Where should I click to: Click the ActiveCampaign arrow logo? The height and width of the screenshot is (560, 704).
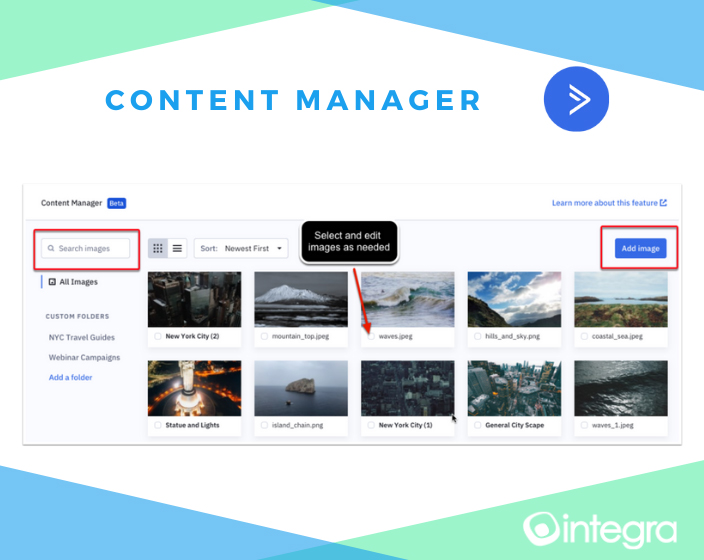(x=576, y=100)
